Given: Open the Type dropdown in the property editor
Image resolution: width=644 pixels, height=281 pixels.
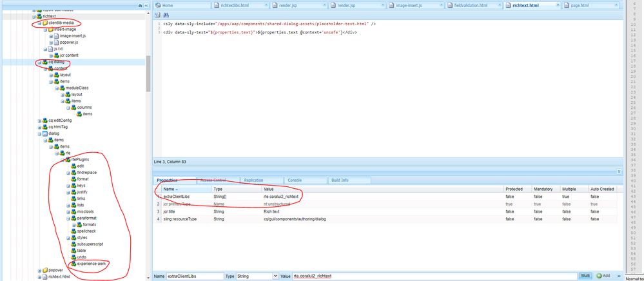Looking at the screenshot, I should pos(276,276).
